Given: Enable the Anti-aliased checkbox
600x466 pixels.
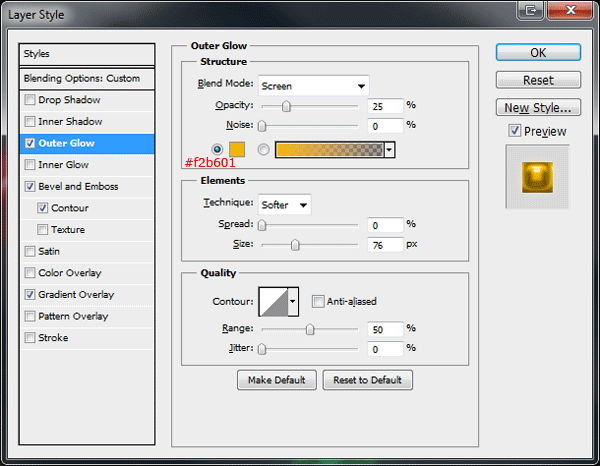Looking at the screenshot, I should [318, 301].
